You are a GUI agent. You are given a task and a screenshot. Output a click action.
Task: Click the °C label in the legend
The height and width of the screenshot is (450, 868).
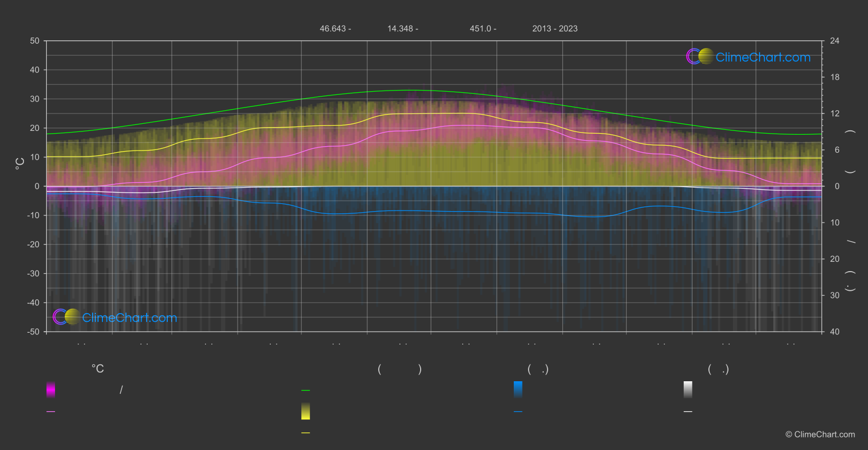coord(98,369)
